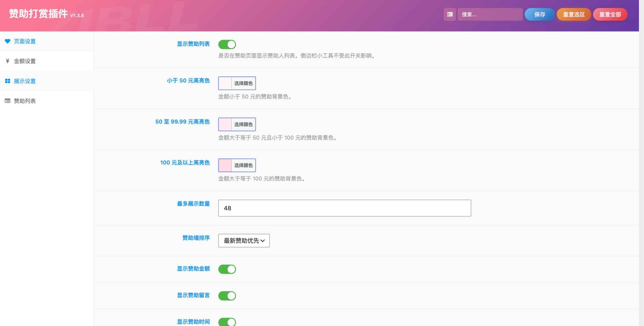Disable the 显示赞助金额 switch

[227, 269]
